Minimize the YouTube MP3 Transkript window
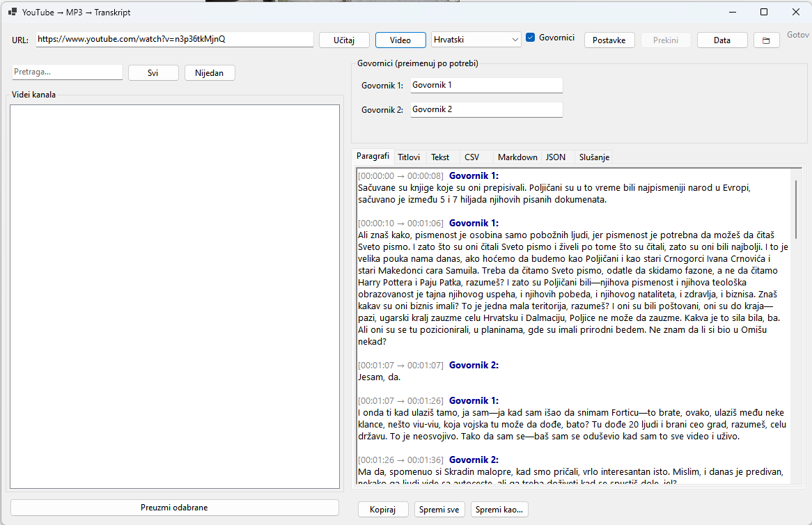This screenshot has width=812, height=525. [x=732, y=12]
